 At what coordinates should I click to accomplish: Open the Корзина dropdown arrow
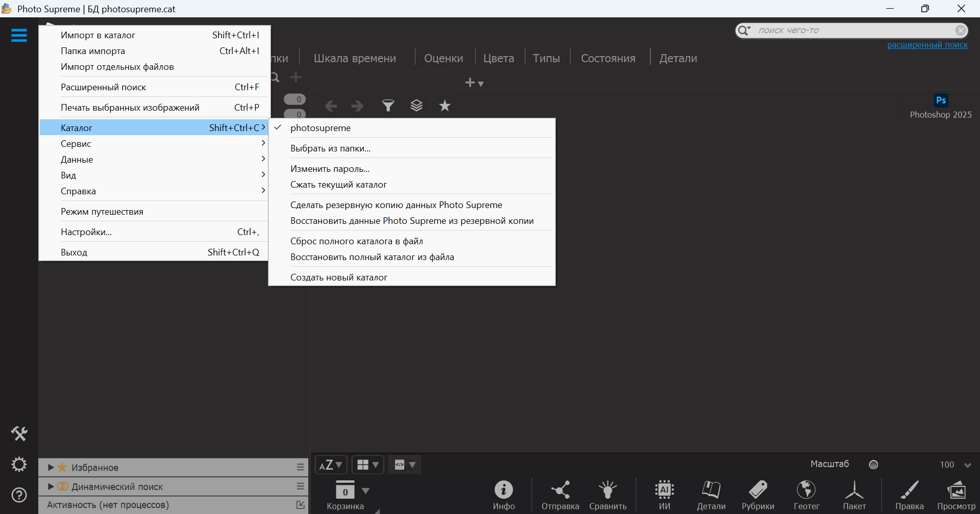tap(365, 491)
